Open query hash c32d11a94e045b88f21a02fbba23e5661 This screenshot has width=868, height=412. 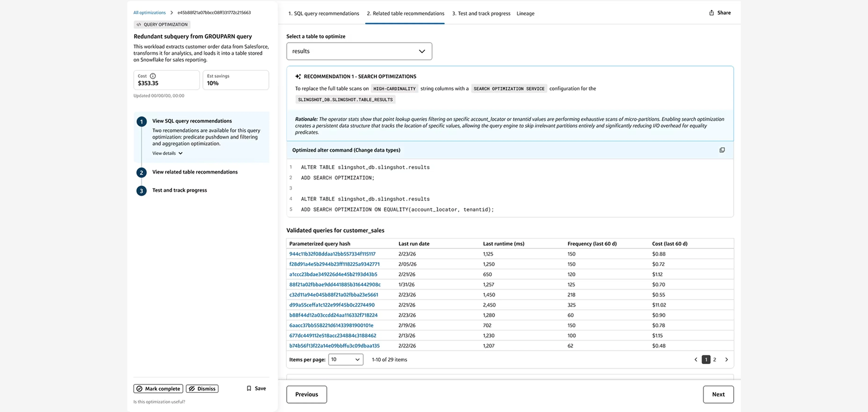pyautogui.click(x=334, y=294)
